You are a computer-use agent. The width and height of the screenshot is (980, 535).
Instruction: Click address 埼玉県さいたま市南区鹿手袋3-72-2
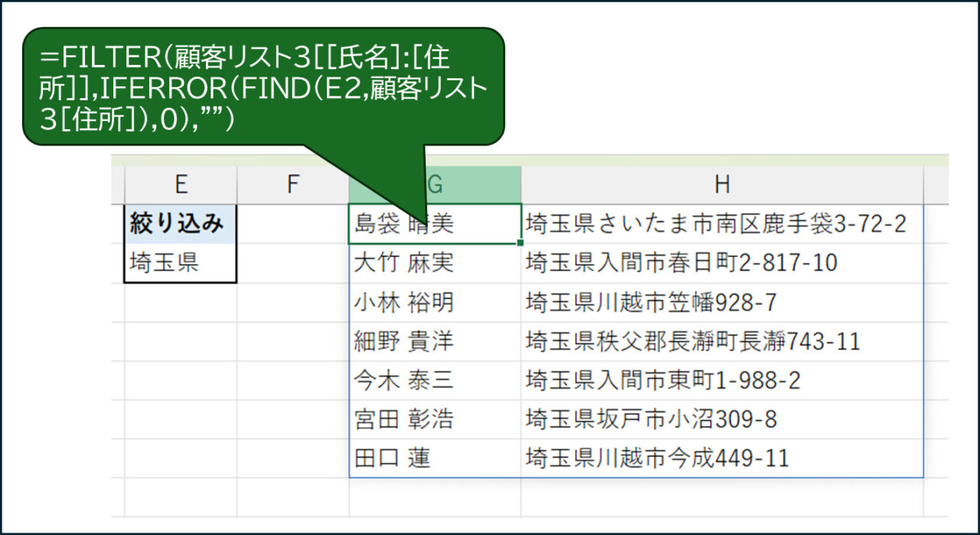pos(722,224)
